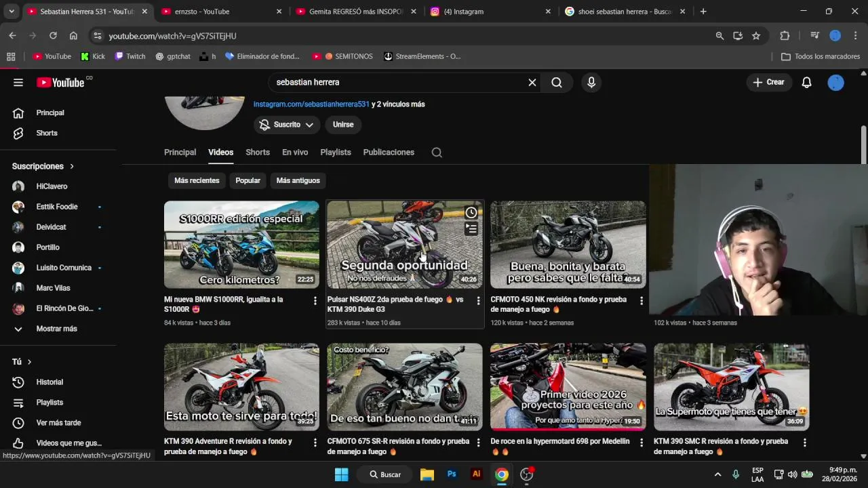Open the account avatar menu
This screenshot has width=868, height=488.
click(836, 83)
